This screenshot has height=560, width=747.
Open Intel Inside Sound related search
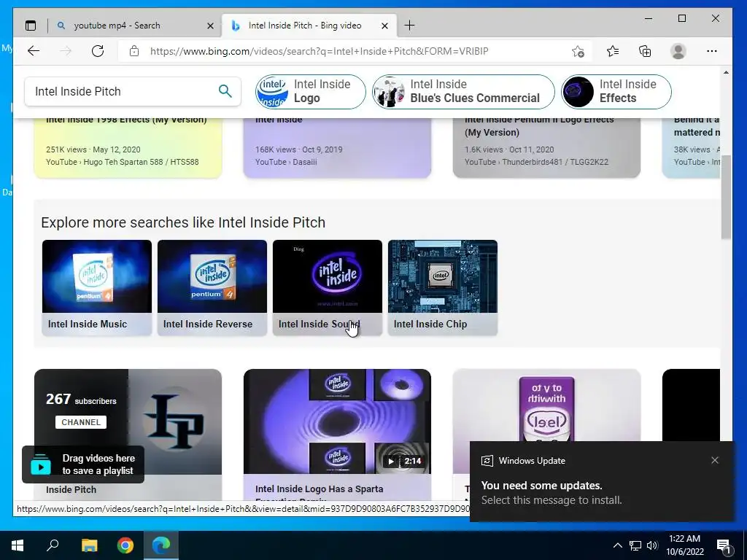[328, 287]
